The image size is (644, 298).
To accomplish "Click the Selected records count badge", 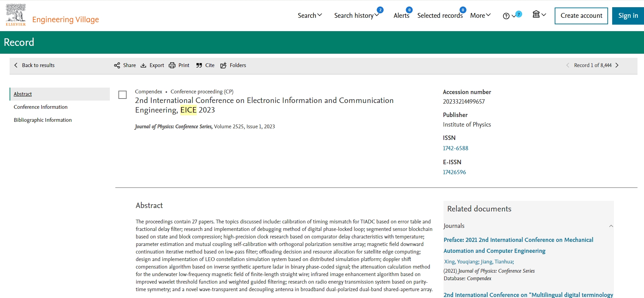I will pyautogui.click(x=463, y=10).
